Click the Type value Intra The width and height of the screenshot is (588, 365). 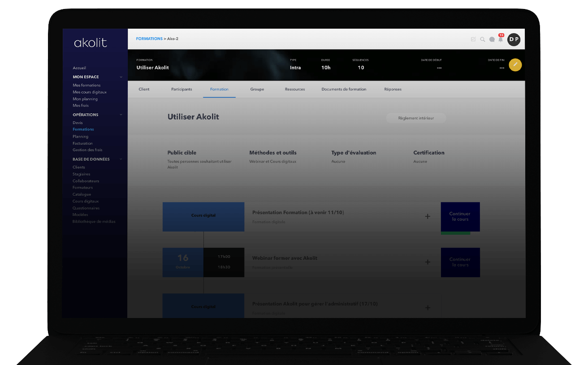tap(295, 68)
